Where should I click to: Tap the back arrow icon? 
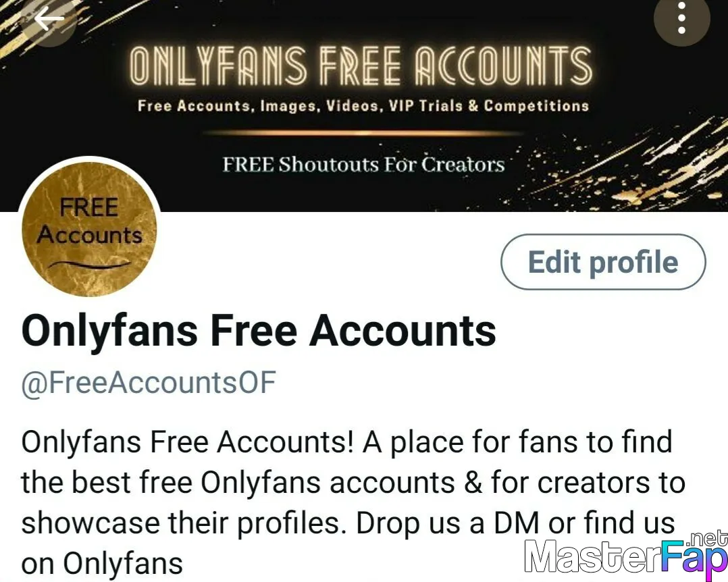pyautogui.click(x=49, y=20)
